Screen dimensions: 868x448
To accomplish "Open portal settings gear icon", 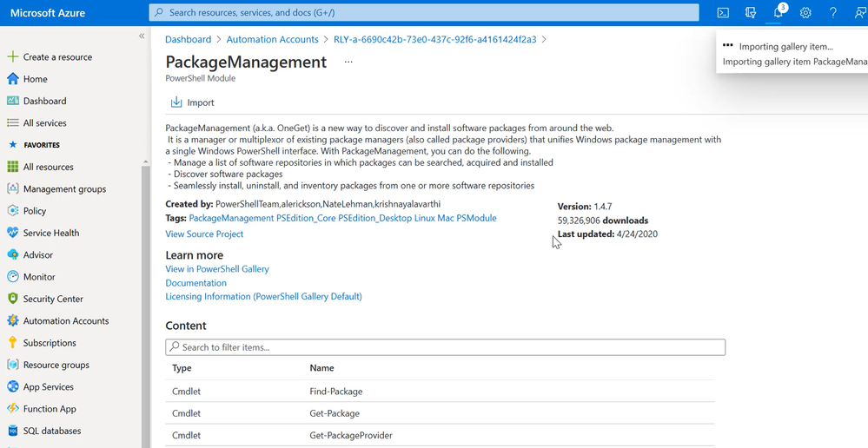I will 805,13.
